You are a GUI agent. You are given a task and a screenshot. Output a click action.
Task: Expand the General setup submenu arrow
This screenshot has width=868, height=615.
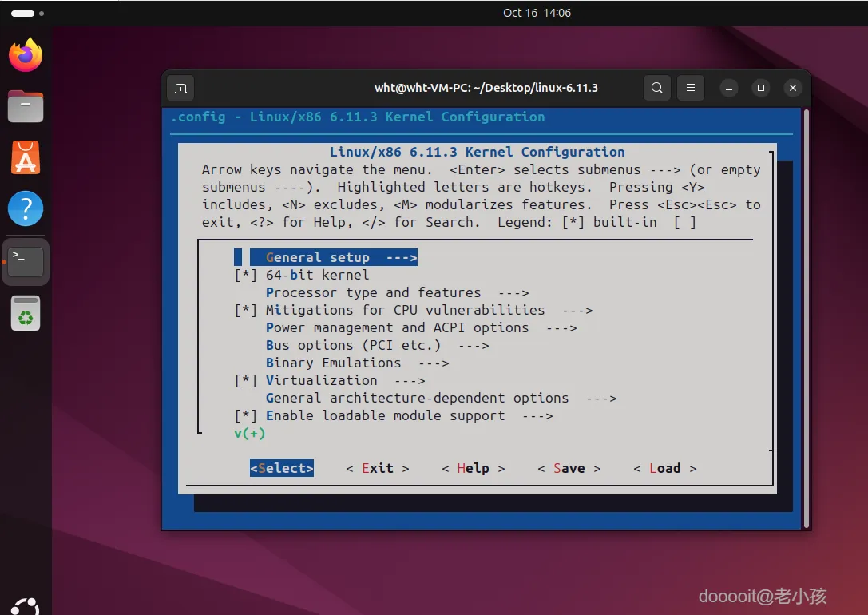point(402,257)
